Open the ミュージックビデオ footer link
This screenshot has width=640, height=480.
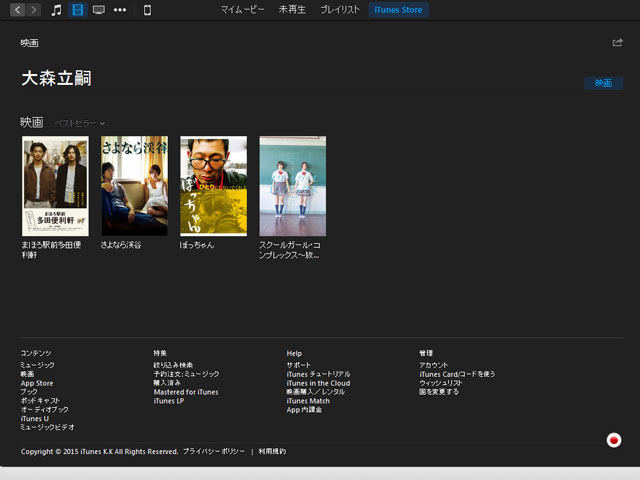coord(47,427)
